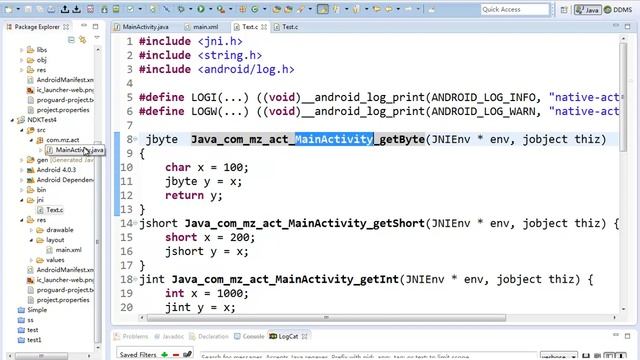Open the Declaration tab
Screen dimensions: 640x360
click(x=209, y=336)
